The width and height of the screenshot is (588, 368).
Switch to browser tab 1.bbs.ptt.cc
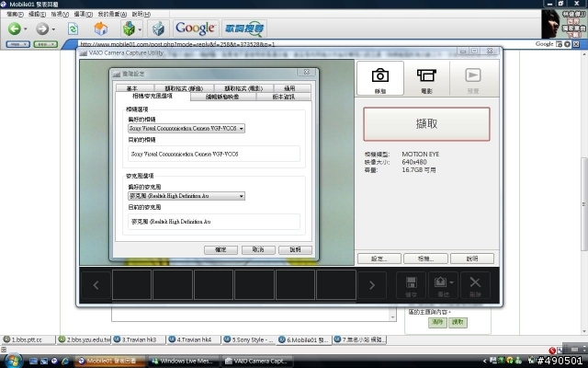(x=28, y=339)
